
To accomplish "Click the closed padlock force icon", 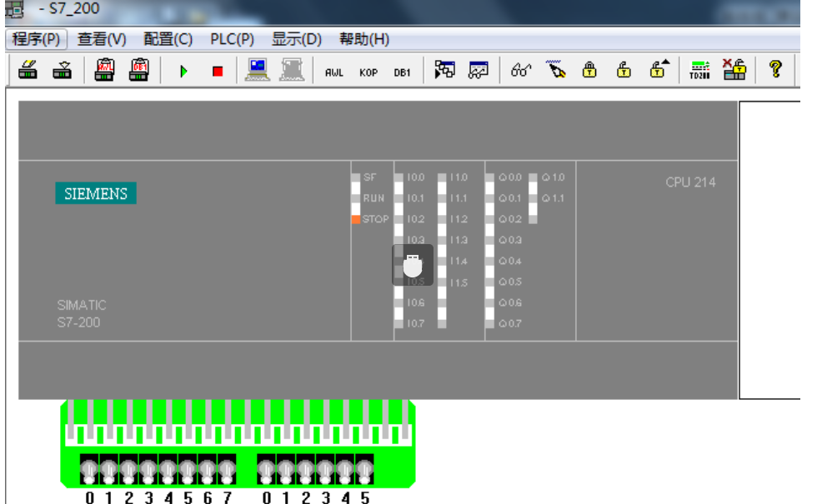I will point(589,70).
